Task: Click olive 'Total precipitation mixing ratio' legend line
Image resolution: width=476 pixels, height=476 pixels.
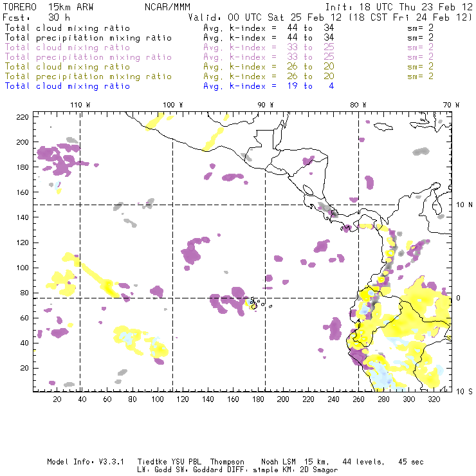Action: pos(88,77)
